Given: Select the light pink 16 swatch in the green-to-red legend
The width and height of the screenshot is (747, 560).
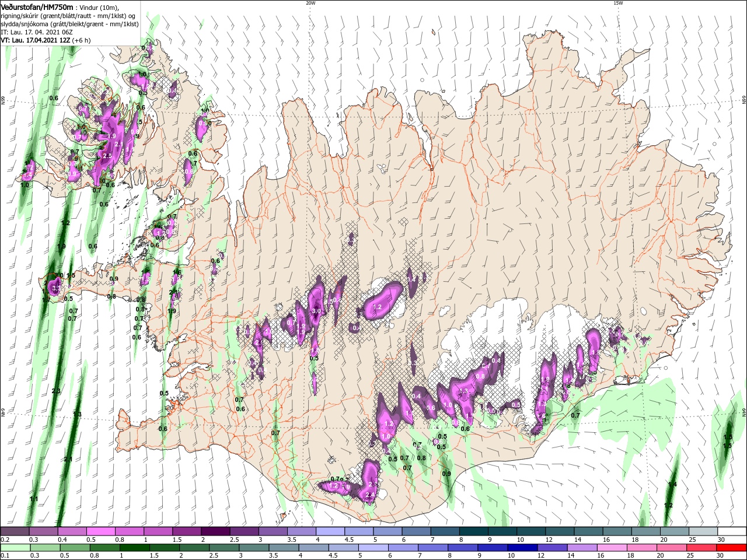Looking at the screenshot, I should [611, 548].
